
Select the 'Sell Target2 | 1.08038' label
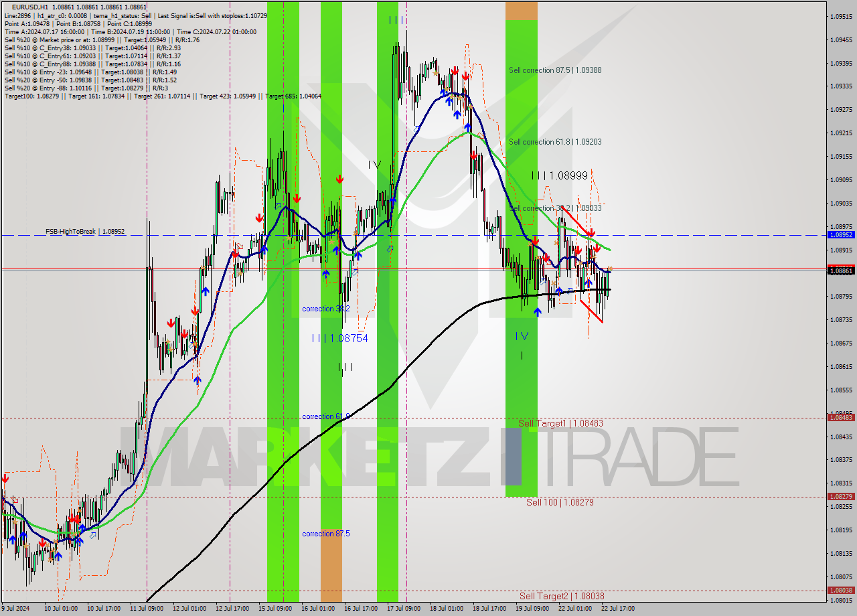coord(562,596)
